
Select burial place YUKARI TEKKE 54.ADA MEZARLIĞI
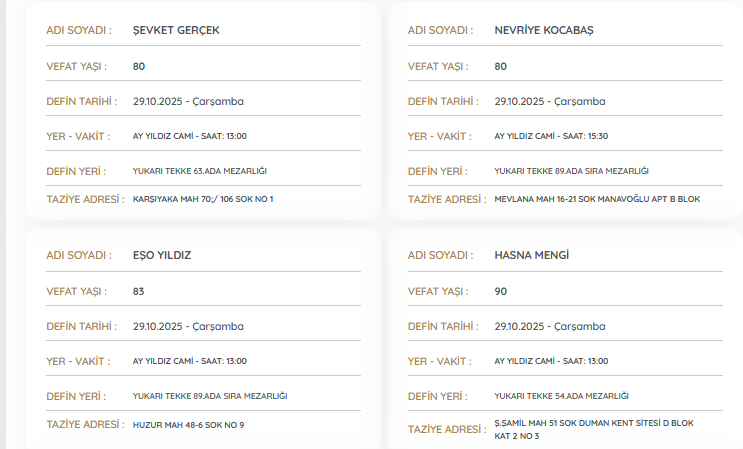pyautogui.click(x=561, y=396)
